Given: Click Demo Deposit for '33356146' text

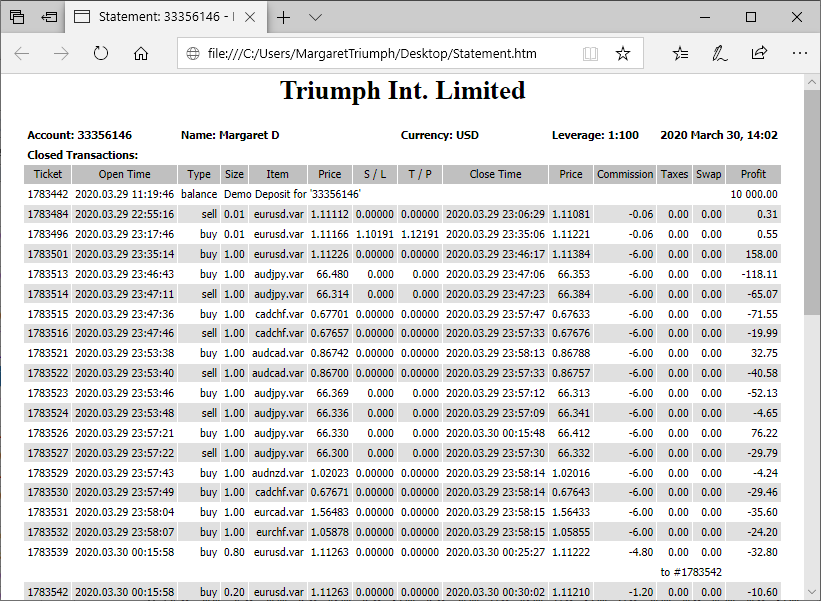Looking at the screenshot, I should [x=292, y=194].
